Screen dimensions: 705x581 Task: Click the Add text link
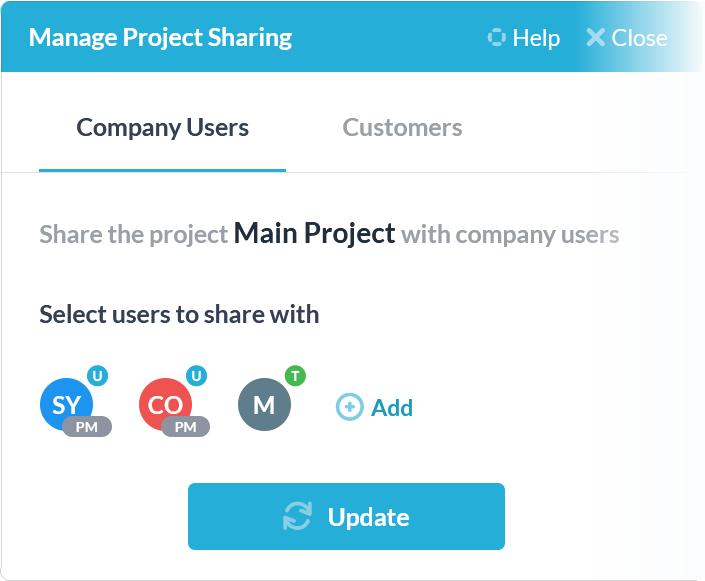click(392, 408)
